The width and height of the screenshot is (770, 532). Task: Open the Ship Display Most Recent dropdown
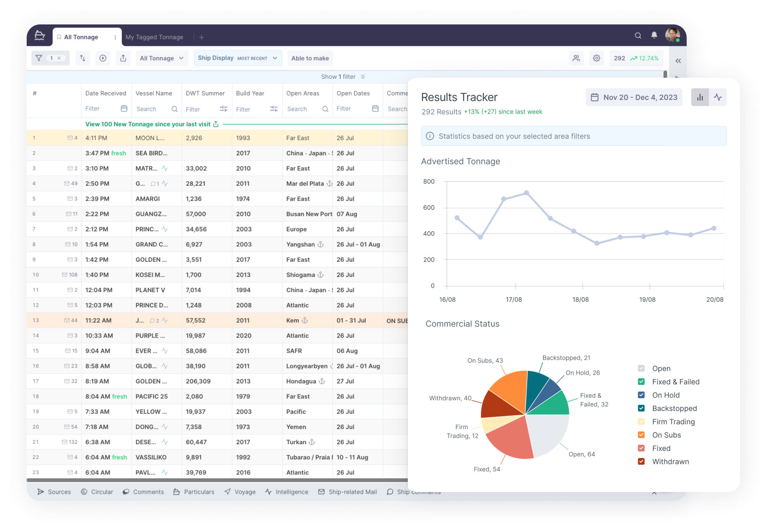tap(238, 58)
